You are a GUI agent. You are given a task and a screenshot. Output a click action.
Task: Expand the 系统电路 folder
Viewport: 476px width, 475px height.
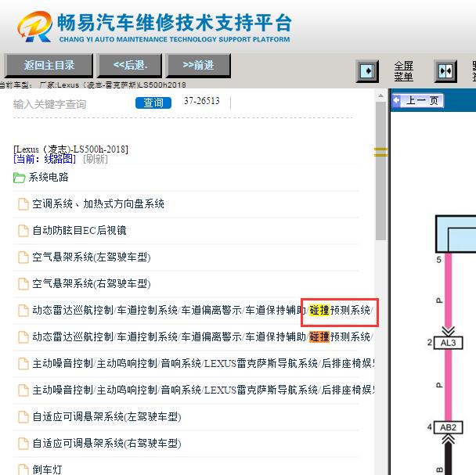point(49,178)
